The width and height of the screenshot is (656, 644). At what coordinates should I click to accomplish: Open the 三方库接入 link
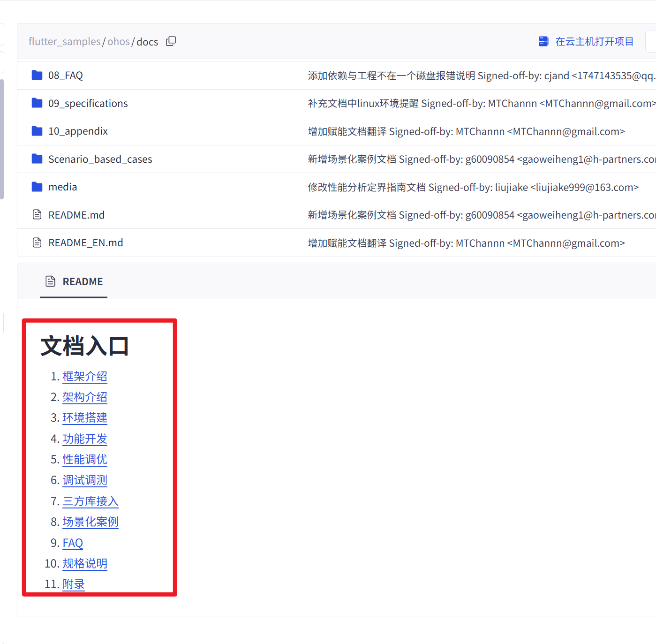tap(90, 501)
